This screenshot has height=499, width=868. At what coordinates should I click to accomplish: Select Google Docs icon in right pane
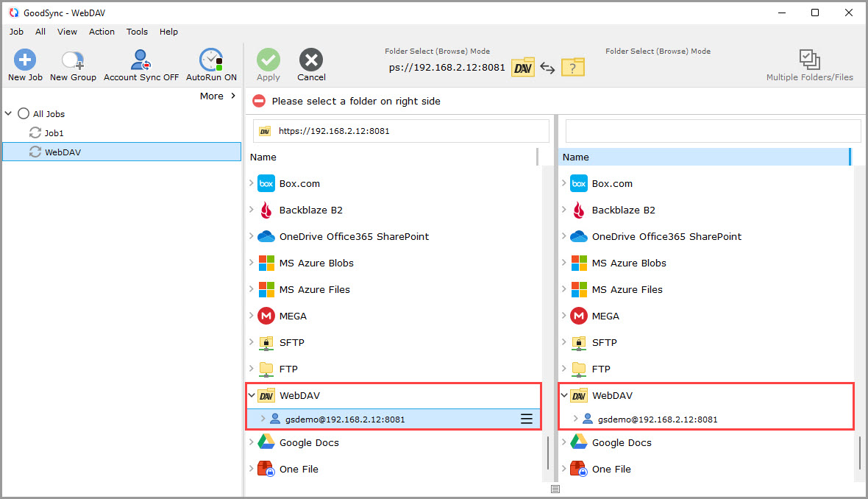click(579, 442)
